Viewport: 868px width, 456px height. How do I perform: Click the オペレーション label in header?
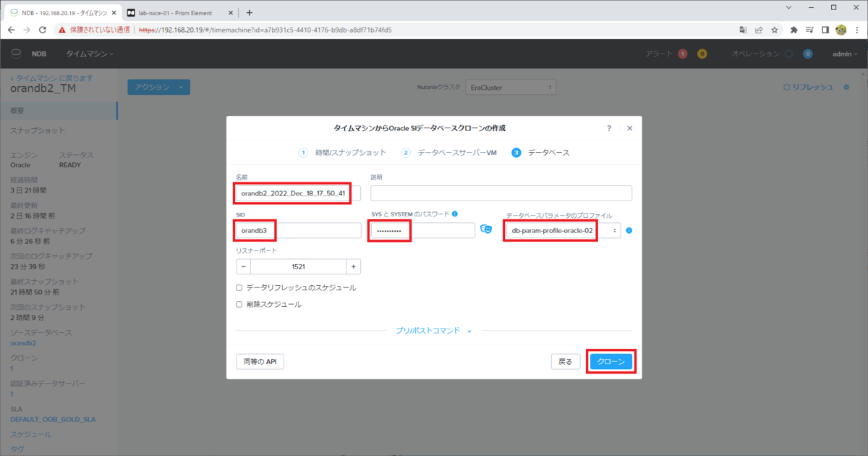[755, 54]
